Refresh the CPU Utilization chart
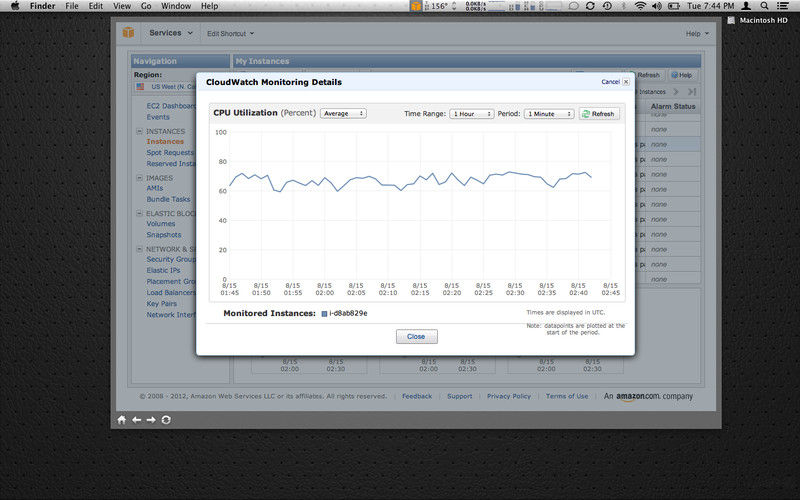Image resolution: width=800 pixels, height=500 pixels. click(x=599, y=114)
